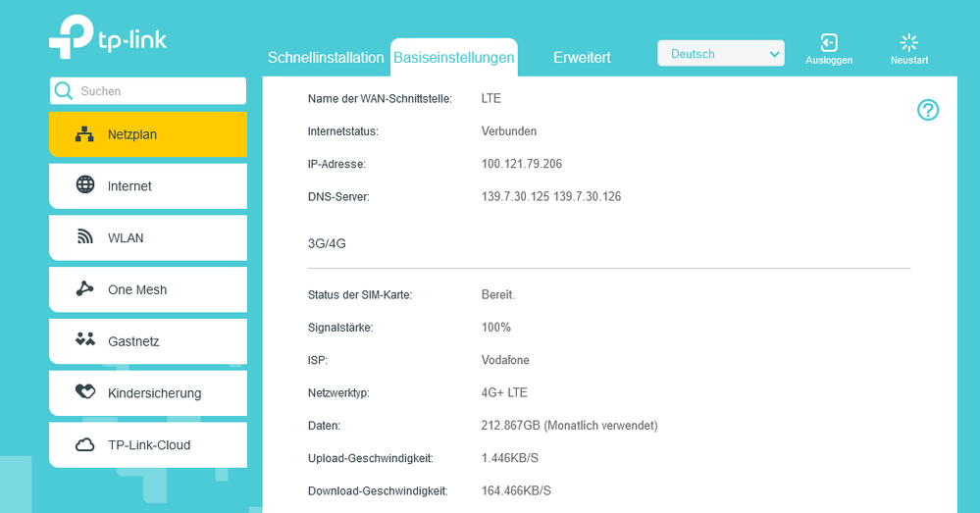Screen dimensions: 980x513
Task: Click the Ausloggen label
Action: coord(829,60)
